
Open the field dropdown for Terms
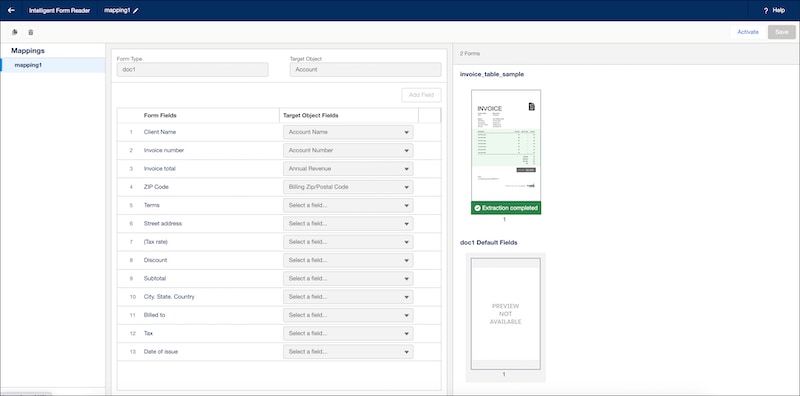coord(348,206)
